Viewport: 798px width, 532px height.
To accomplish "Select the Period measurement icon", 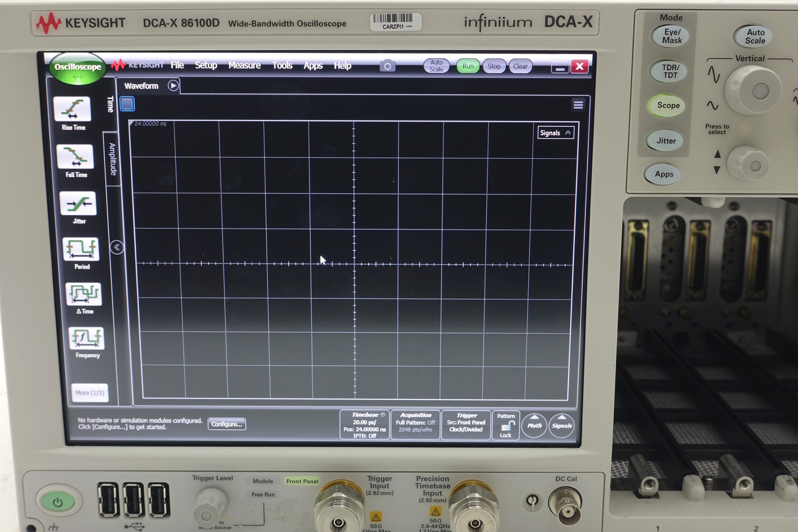I will [x=81, y=249].
